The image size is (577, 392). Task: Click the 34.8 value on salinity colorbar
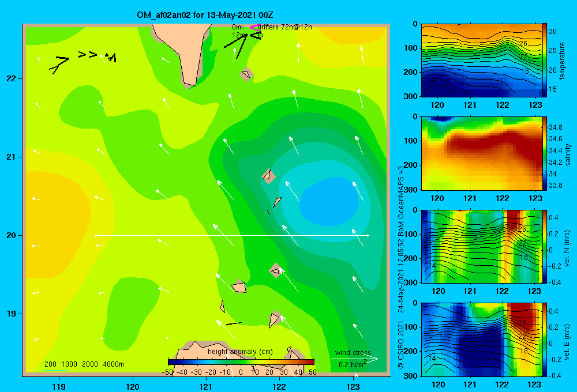pyautogui.click(x=555, y=127)
